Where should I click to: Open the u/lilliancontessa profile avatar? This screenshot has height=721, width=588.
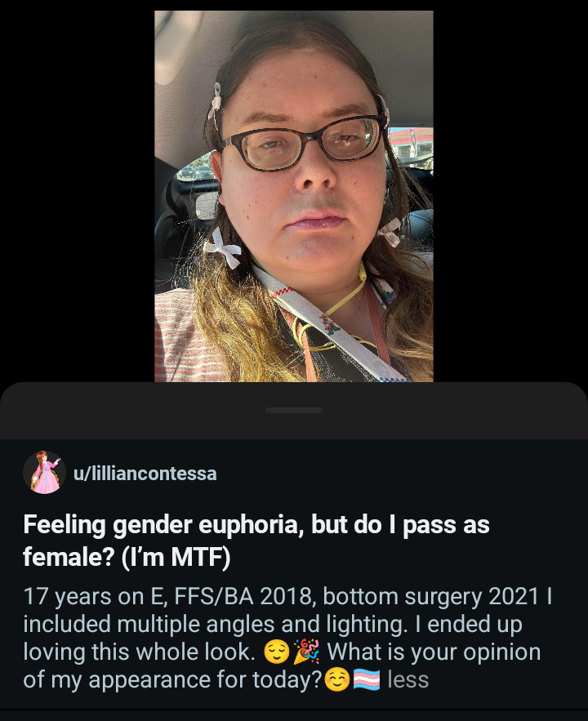(44, 472)
